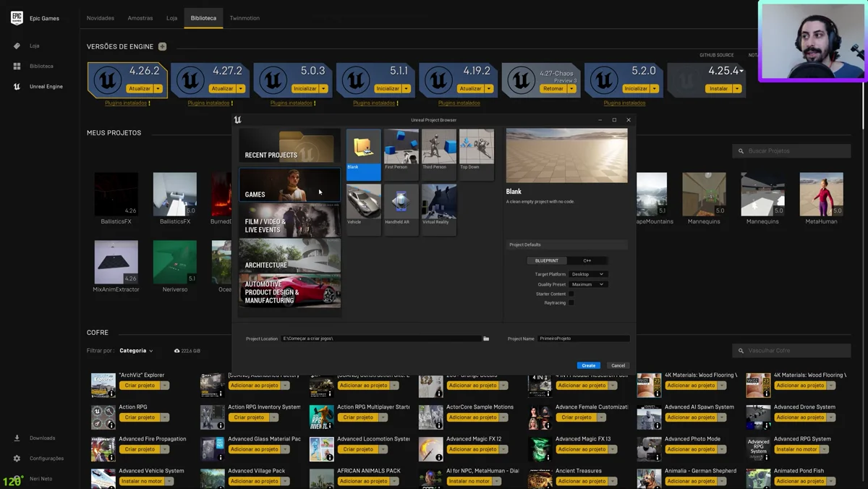Open the Twinmotion tab
The height and width of the screenshot is (489, 868).
244,18
